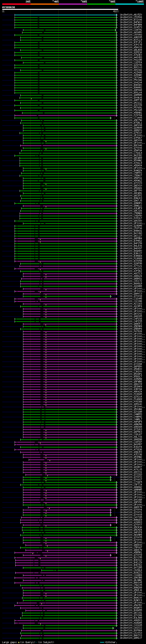This screenshot has width=146, height=644.
Task: Click the query end position 412 label
Action: [115, 11]
